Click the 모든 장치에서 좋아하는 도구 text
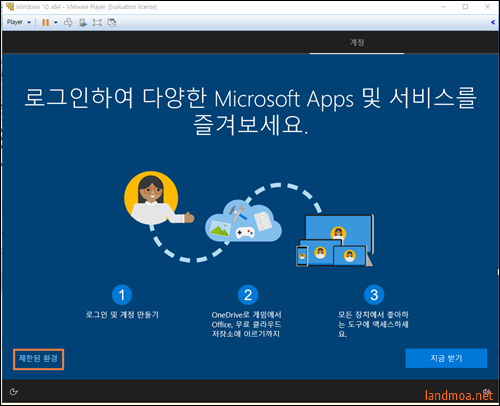500x406 pixels. point(373,324)
